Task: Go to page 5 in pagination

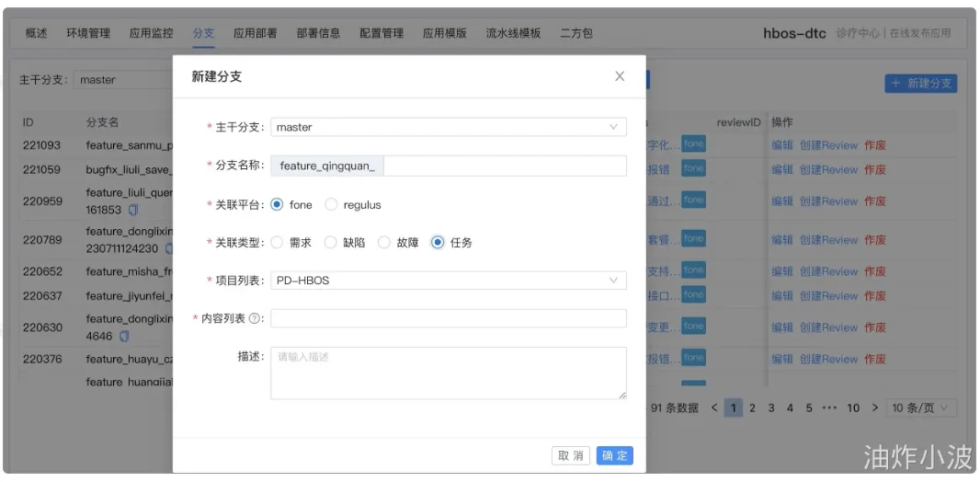Action: pos(809,408)
